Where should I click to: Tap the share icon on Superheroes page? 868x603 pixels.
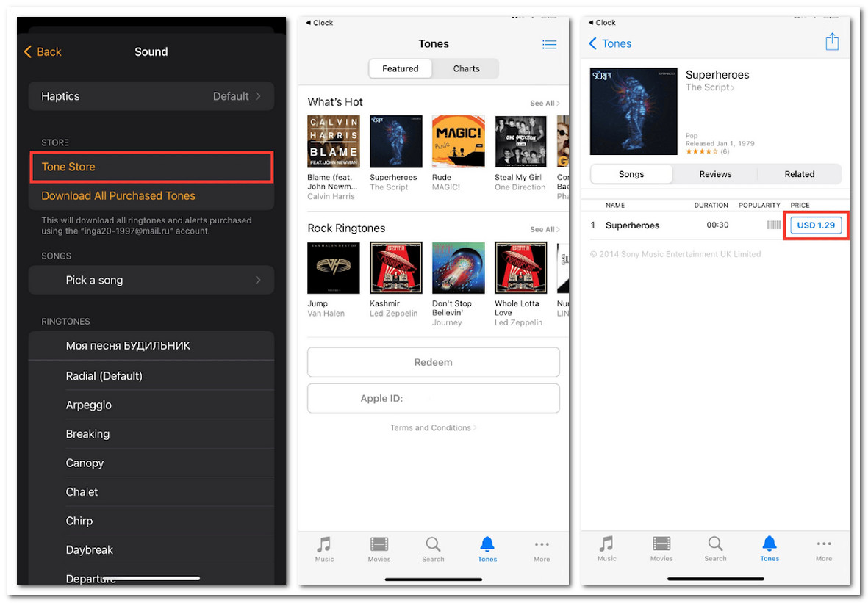tap(831, 42)
